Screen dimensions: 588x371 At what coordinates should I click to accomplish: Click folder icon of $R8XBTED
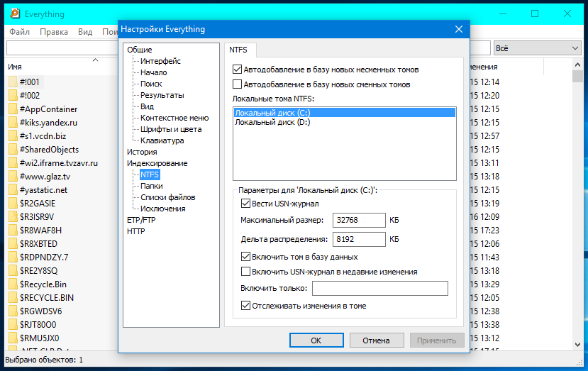(13, 244)
